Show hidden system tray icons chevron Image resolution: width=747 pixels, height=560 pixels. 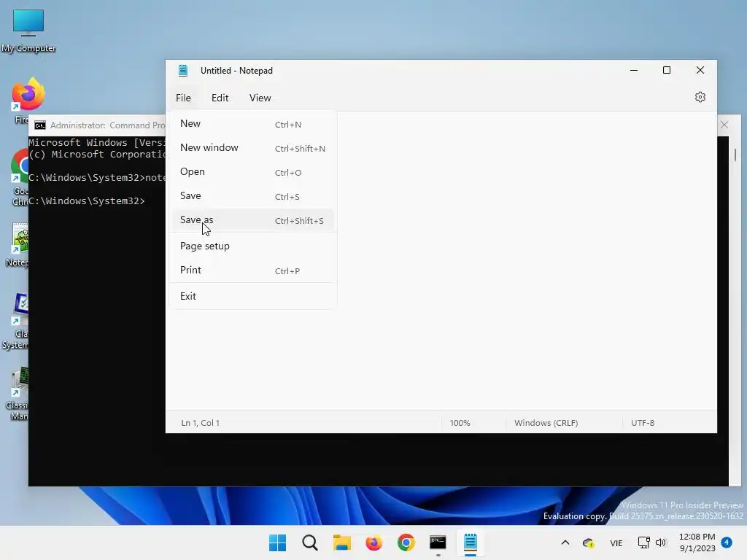point(565,542)
